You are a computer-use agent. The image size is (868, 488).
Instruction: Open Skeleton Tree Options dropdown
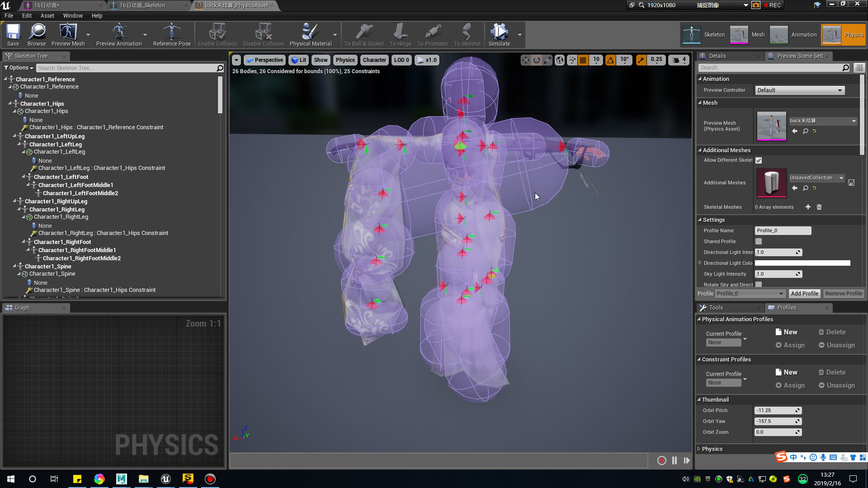(19, 68)
